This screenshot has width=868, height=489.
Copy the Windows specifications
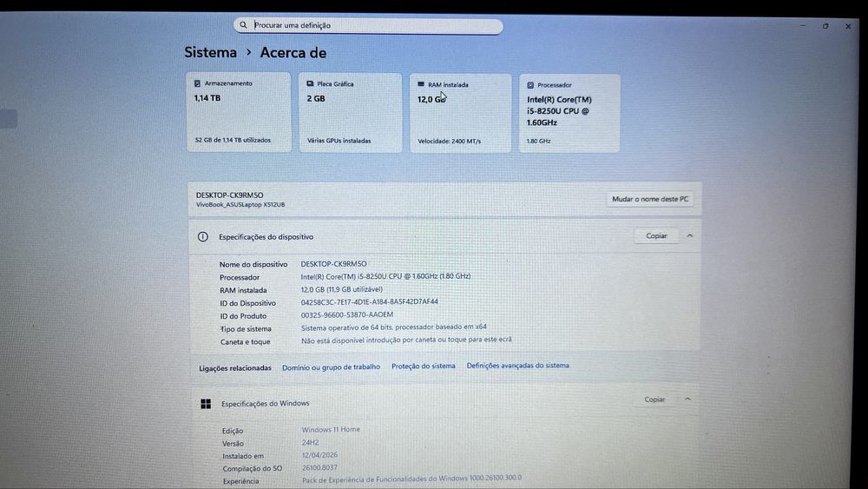[x=654, y=400]
